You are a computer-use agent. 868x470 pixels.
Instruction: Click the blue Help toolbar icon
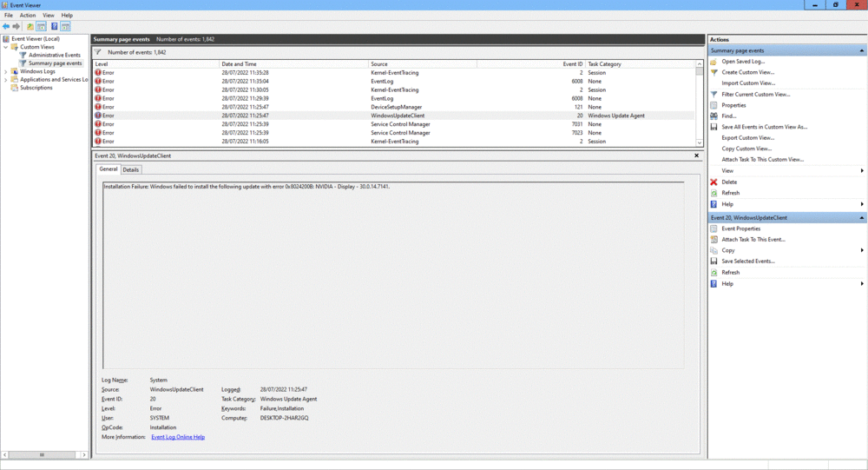(x=54, y=27)
